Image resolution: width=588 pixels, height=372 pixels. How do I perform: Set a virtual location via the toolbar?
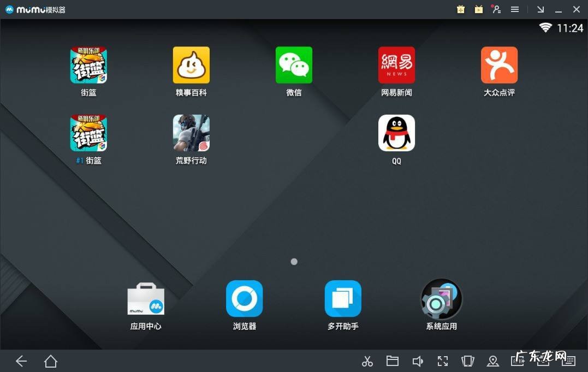click(x=492, y=361)
